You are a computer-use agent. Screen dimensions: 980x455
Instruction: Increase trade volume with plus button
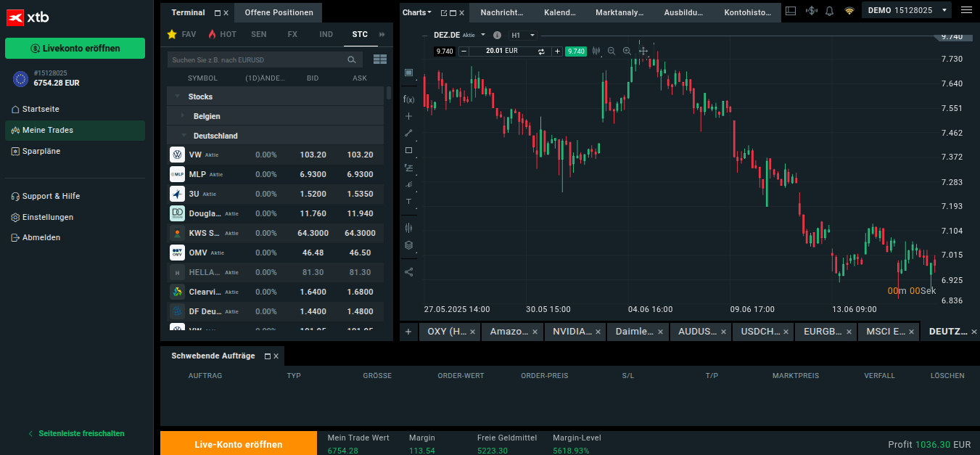coord(557,51)
